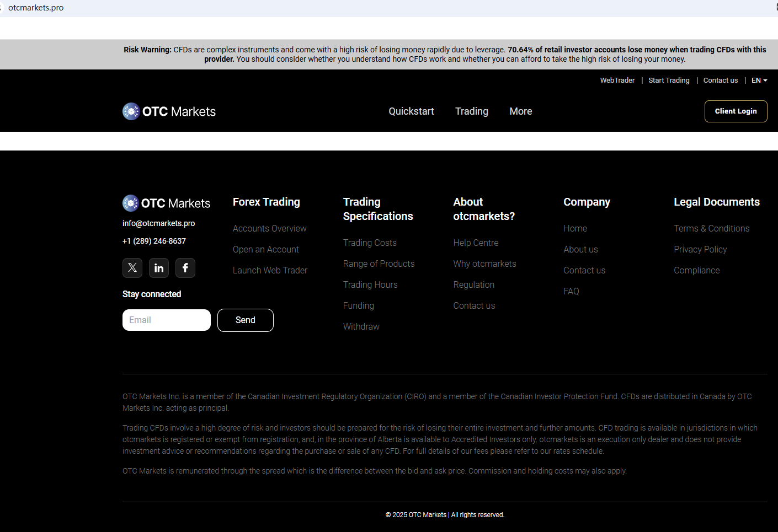Open the Trading navigation menu
778x532 pixels.
471,111
